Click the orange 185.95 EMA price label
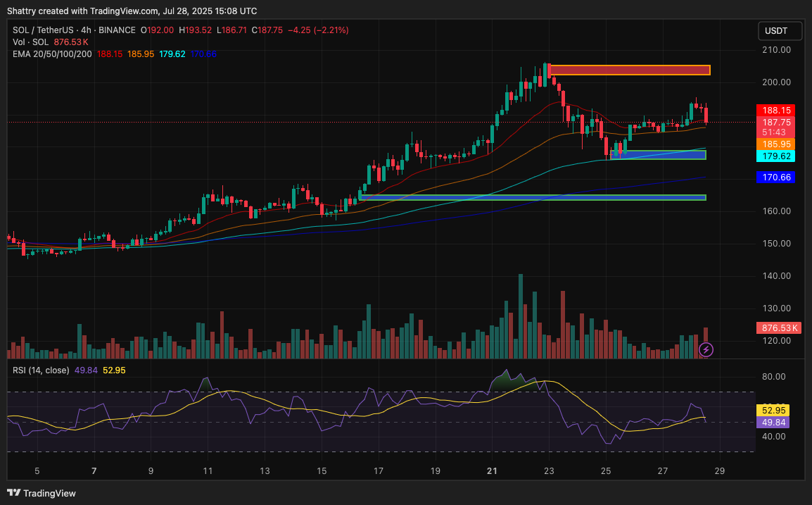 coord(775,144)
